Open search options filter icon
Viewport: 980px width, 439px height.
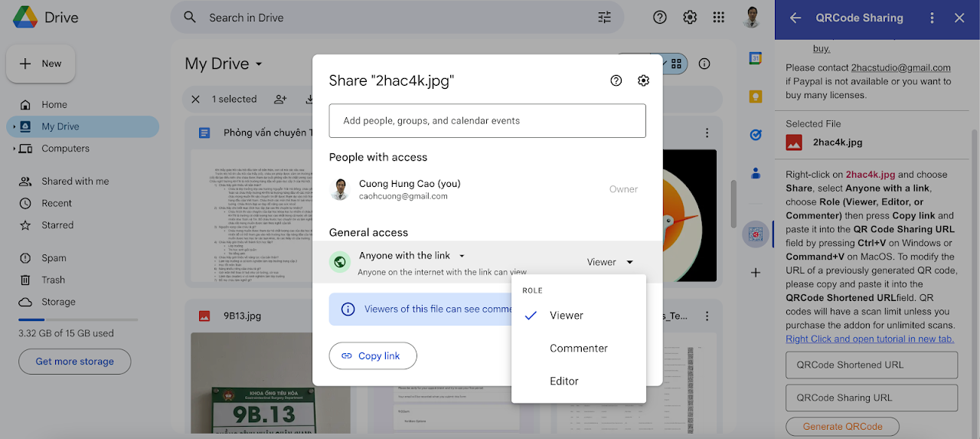605,18
